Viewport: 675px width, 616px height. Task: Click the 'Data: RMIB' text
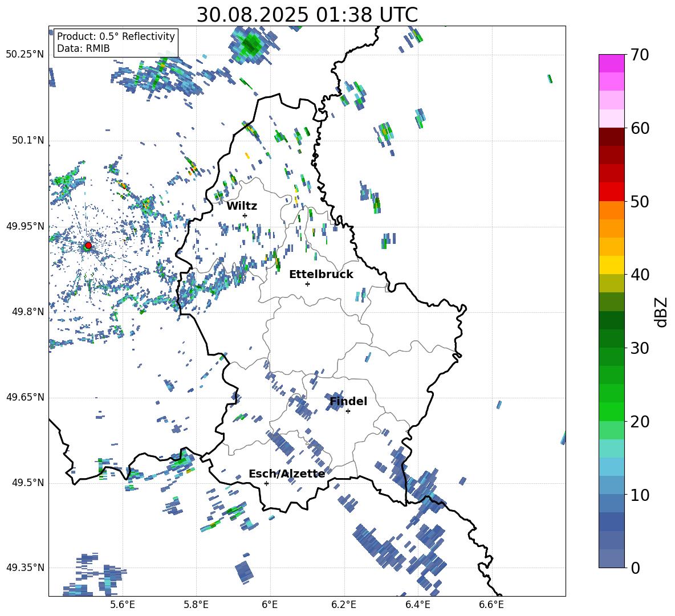pyautogui.click(x=83, y=48)
